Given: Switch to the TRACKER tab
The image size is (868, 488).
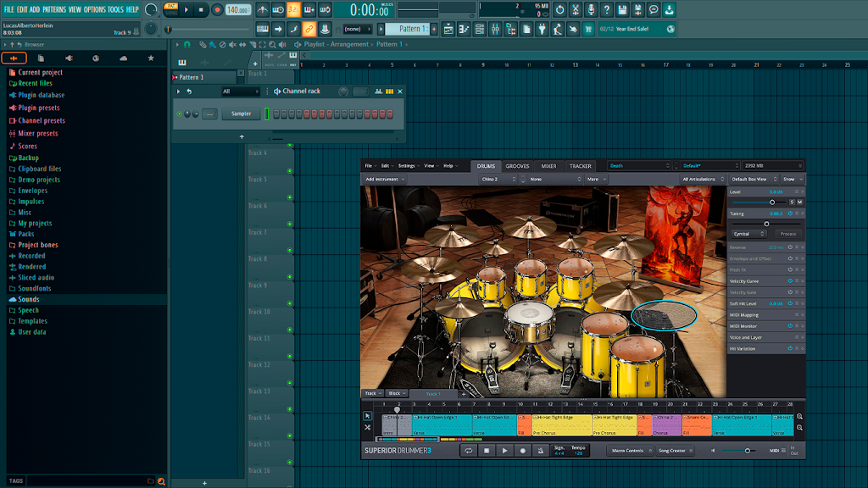Looking at the screenshot, I should pos(580,166).
